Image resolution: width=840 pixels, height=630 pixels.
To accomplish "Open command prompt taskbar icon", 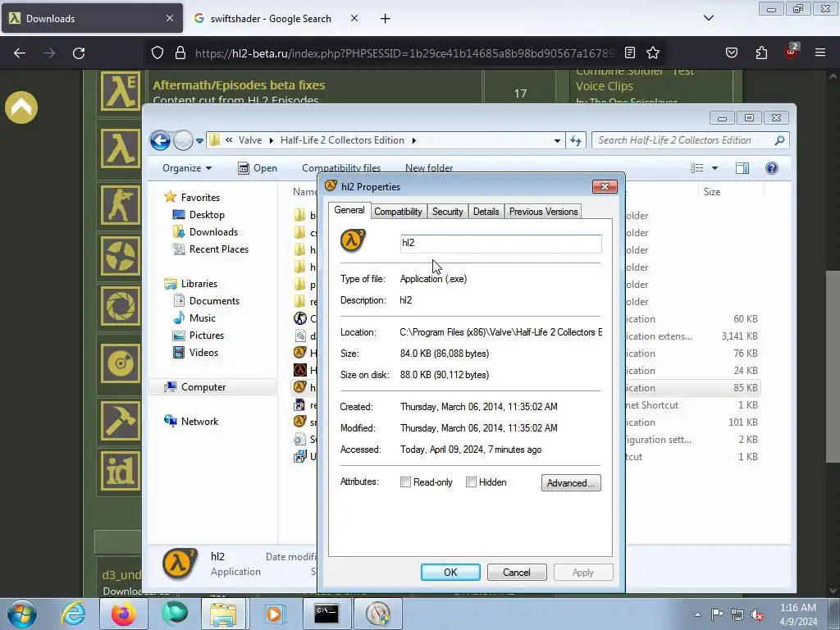I will pos(326,614).
